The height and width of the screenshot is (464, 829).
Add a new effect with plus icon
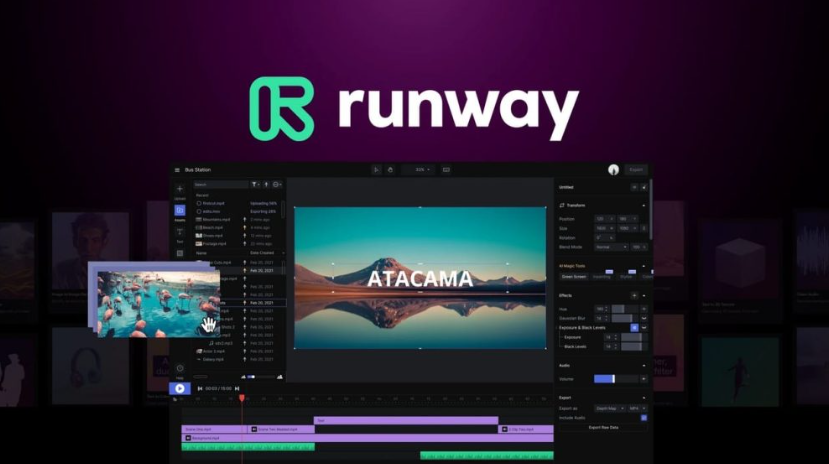tap(634, 296)
